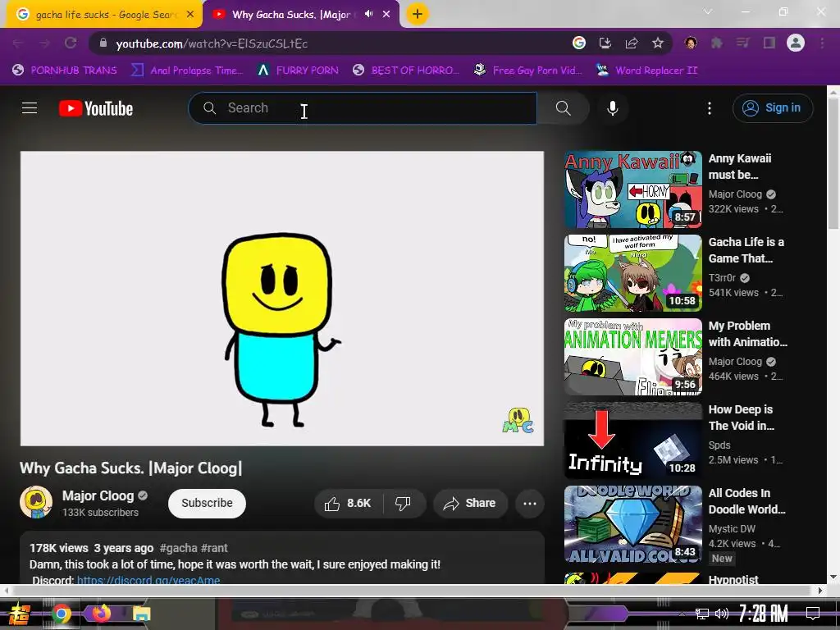Viewport: 840px width, 630px height.
Task: Click the install app icon in address bar
Action: [x=605, y=43]
